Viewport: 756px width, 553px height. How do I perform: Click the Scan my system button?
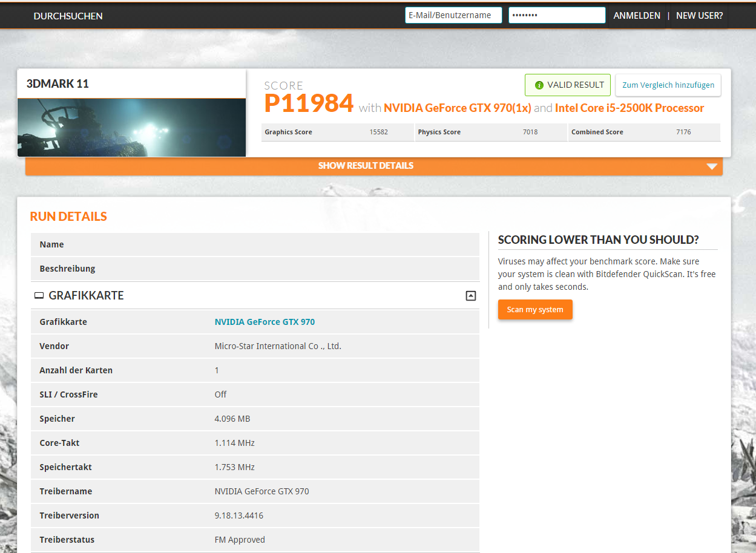coord(535,310)
